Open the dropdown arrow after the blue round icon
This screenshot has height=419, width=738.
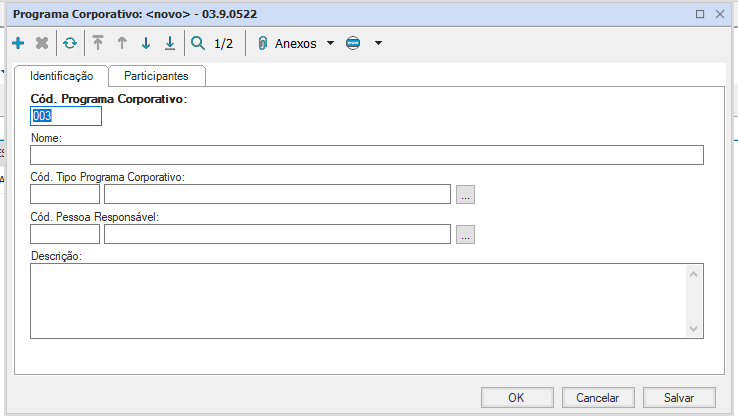(x=378, y=43)
